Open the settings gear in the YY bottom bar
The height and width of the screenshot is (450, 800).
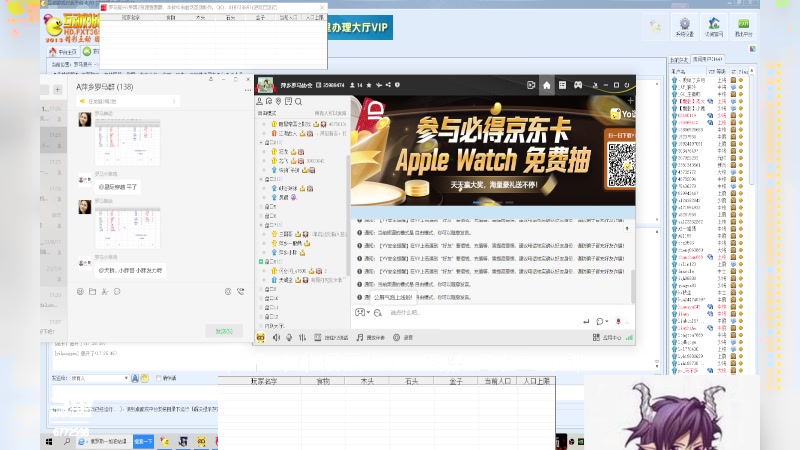tap(397, 338)
